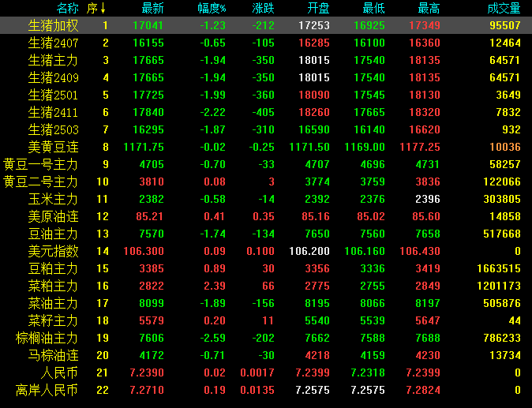Sort the table by the 名称 column header
The height and width of the screenshot is (408, 532).
pyautogui.click(x=67, y=9)
